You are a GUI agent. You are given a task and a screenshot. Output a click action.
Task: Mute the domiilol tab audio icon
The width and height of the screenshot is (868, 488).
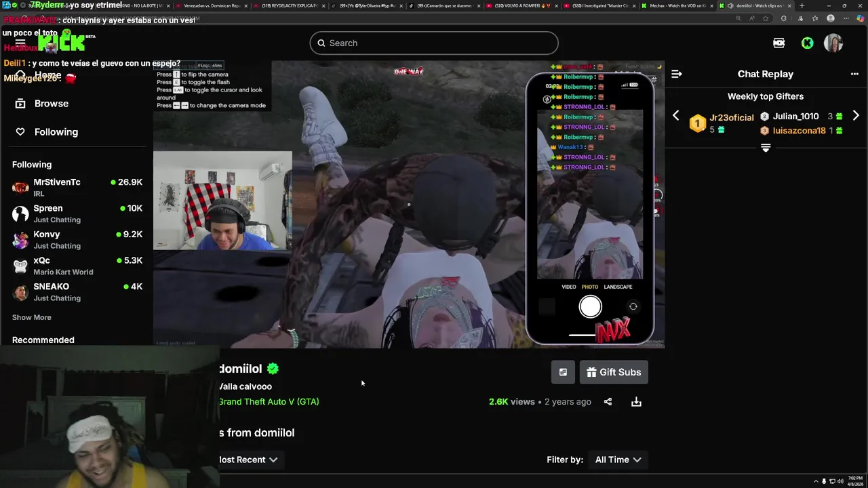coord(730,5)
